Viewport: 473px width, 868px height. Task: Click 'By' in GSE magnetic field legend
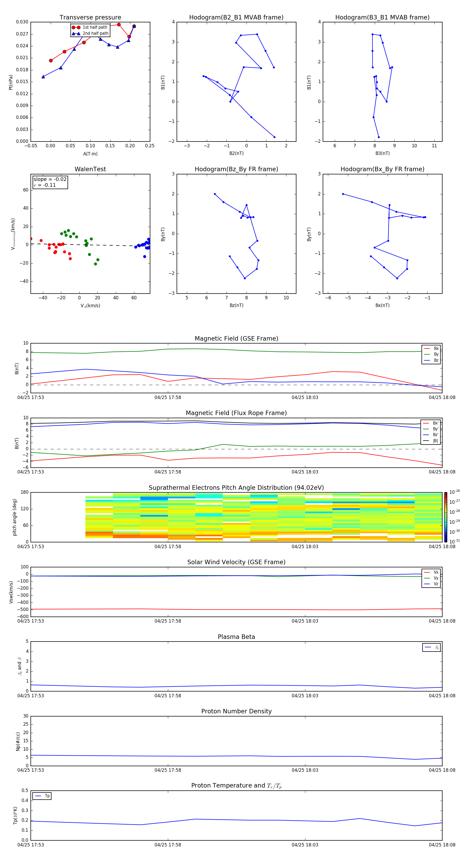click(431, 355)
